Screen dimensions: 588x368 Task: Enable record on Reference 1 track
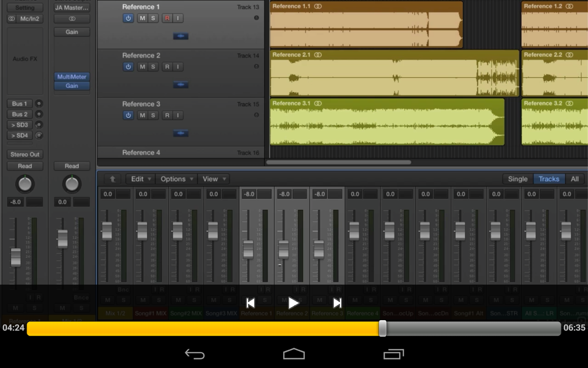pos(167,18)
